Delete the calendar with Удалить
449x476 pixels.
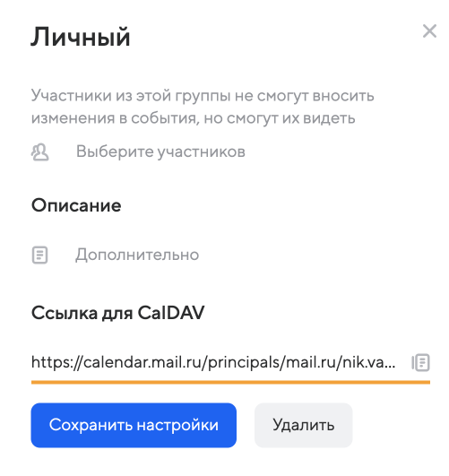click(303, 425)
